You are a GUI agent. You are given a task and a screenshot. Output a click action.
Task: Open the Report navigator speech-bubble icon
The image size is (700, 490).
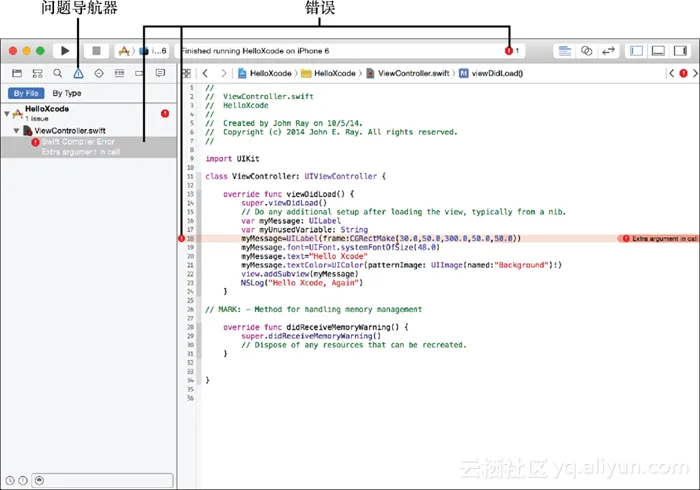click(x=160, y=73)
